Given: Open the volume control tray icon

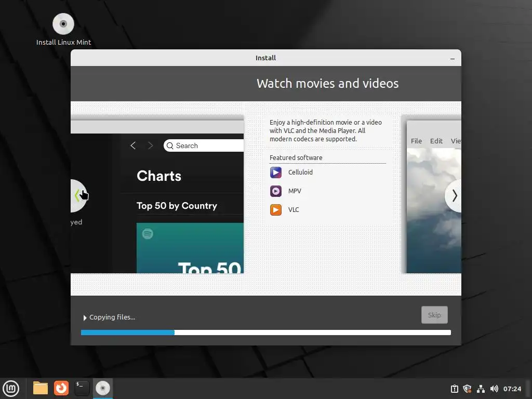Looking at the screenshot, I should click(494, 389).
